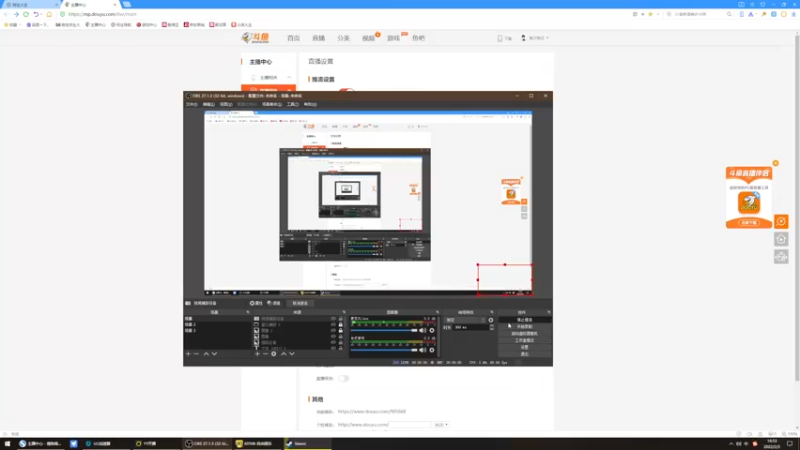Click the second button in the OBS Controls panel
The height and width of the screenshot is (450, 800).
coord(524,327)
